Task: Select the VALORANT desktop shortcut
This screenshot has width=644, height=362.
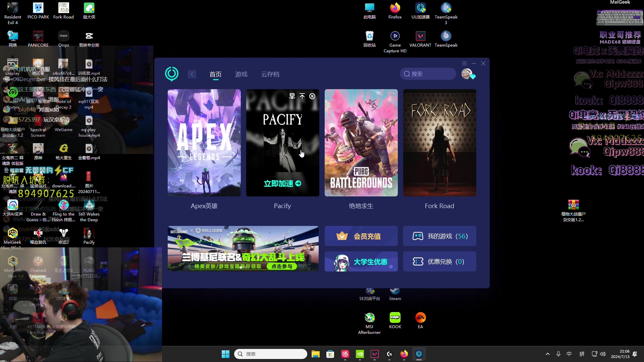Action: (421, 39)
